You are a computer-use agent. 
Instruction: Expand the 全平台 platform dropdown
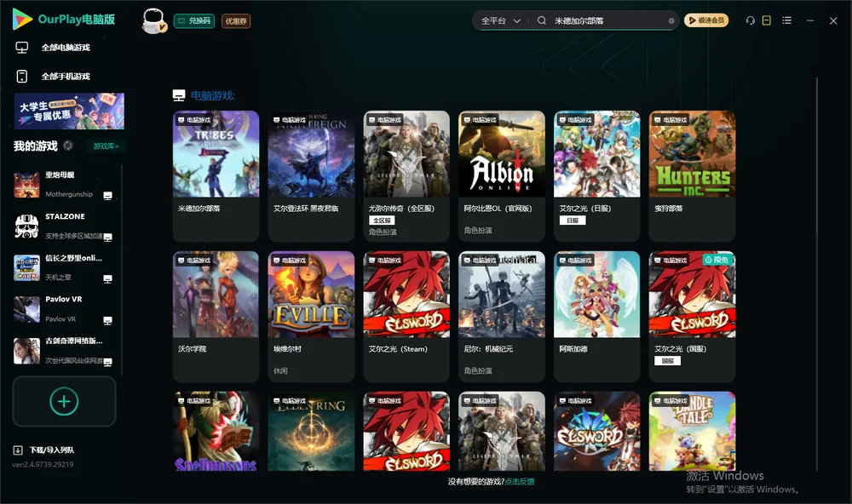coord(500,20)
